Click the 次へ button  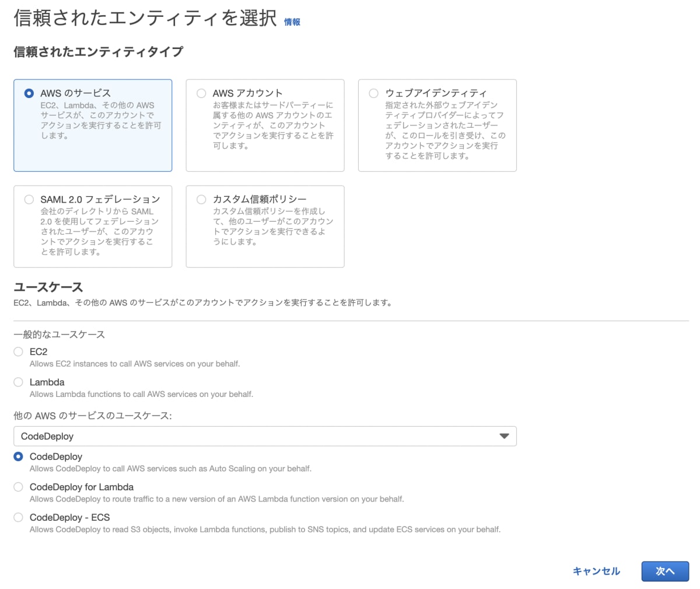(x=665, y=571)
